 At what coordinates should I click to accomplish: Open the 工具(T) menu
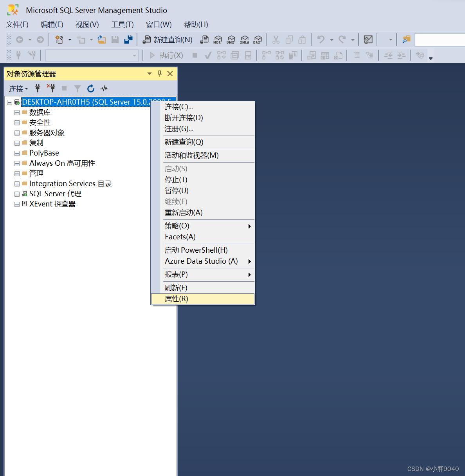[123, 24]
